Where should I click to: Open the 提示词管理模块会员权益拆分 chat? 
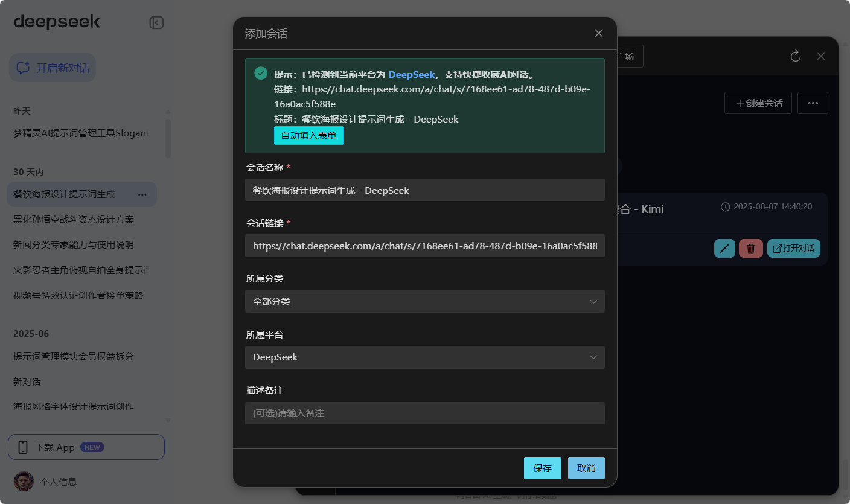click(74, 357)
